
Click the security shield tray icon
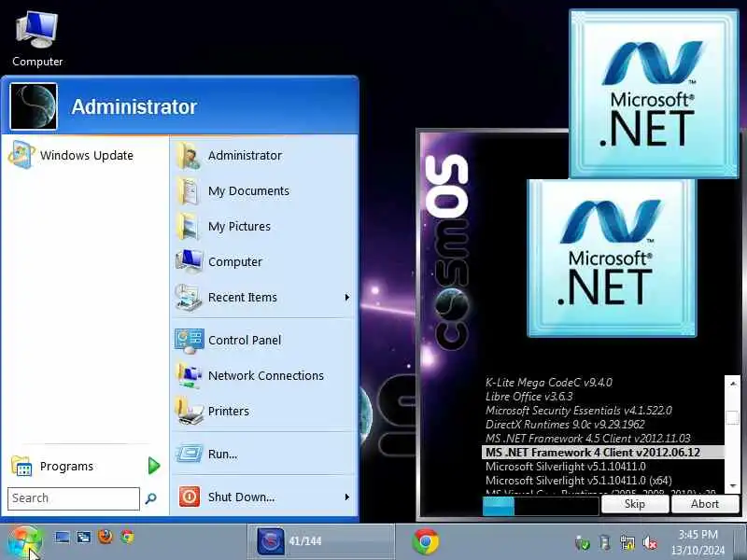(582, 542)
